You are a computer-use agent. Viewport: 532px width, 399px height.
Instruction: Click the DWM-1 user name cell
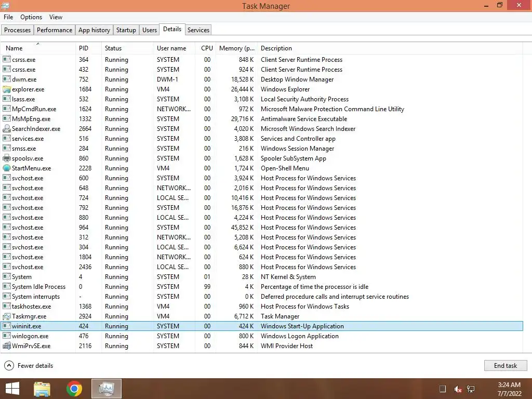coord(167,79)
